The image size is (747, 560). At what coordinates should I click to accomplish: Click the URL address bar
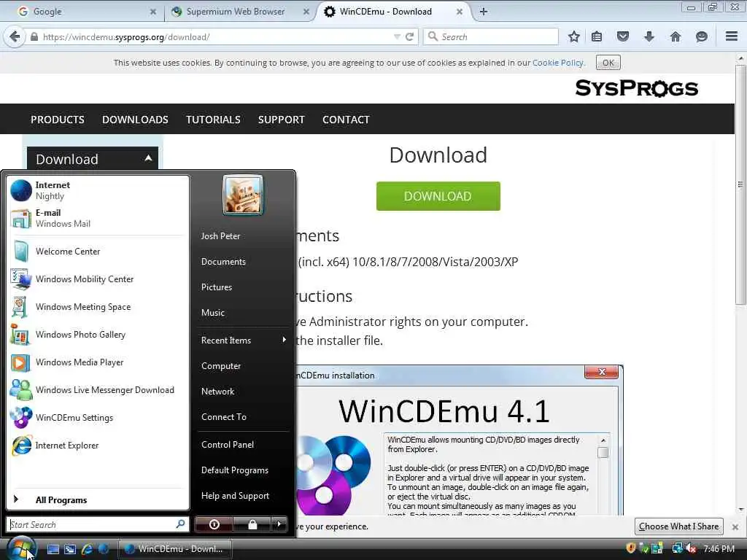pyautogui.click(x=214, y=36)
